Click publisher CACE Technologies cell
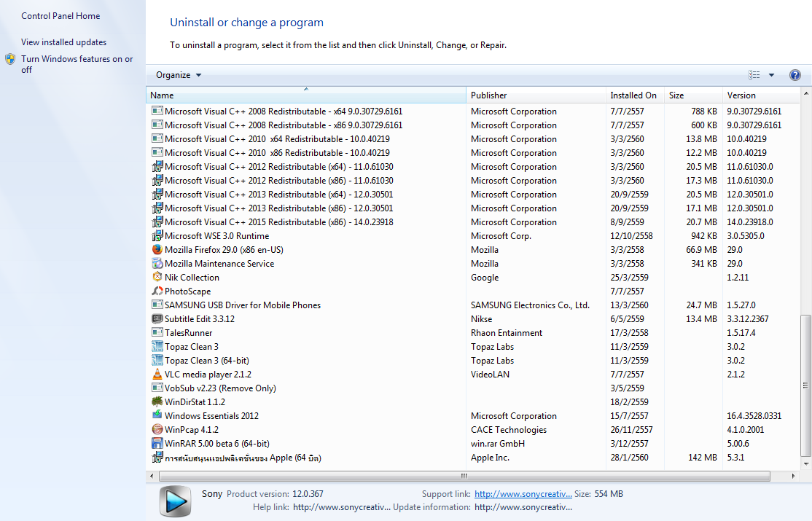 509,430
